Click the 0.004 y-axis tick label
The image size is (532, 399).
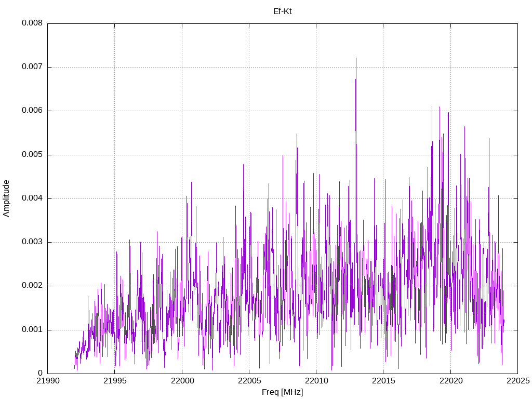[x=32, y=198]
